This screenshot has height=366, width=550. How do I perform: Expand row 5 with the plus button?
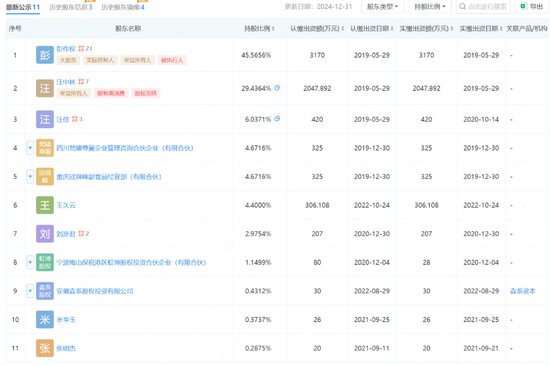click(30, 177)
